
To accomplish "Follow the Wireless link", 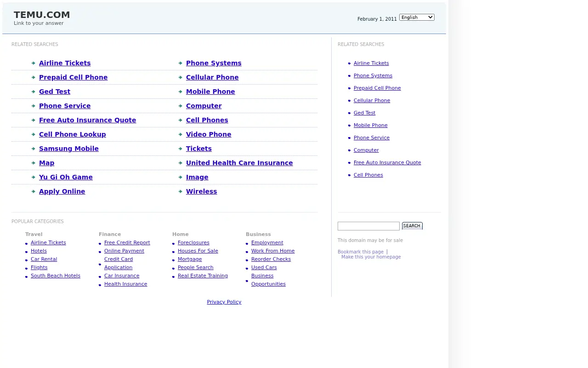I will (x=202, y=191).
